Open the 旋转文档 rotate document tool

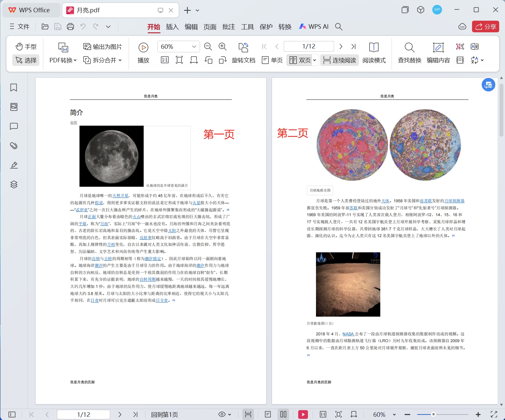pos(244,53)
